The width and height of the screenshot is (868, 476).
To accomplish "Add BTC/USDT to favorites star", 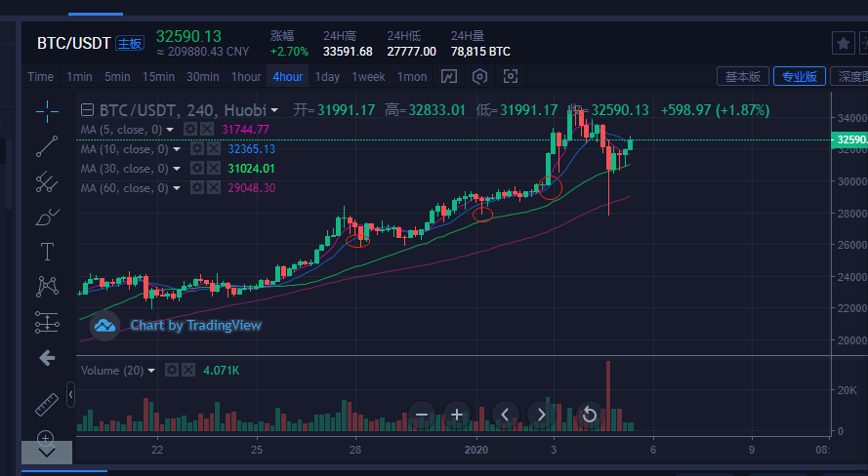I will (843, 43).
